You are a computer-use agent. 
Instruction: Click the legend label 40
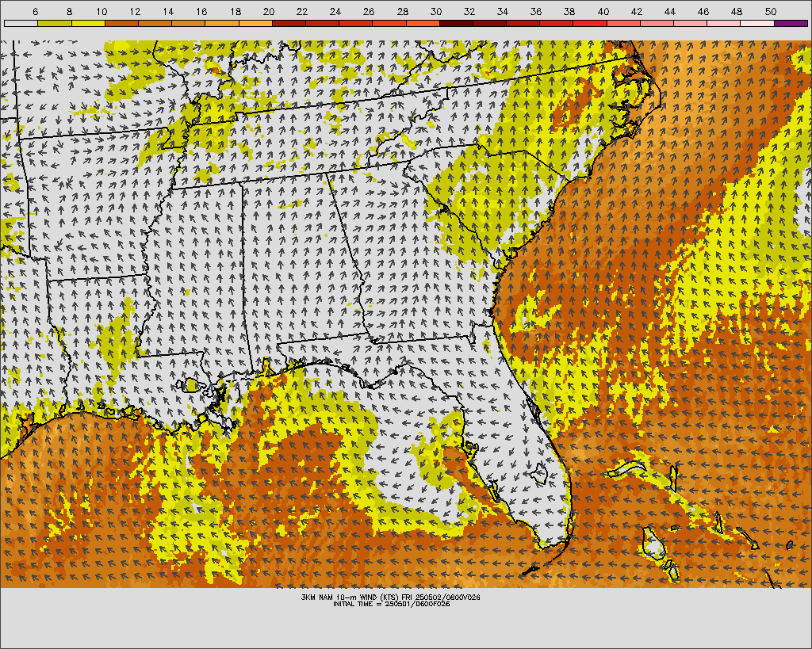603,11
